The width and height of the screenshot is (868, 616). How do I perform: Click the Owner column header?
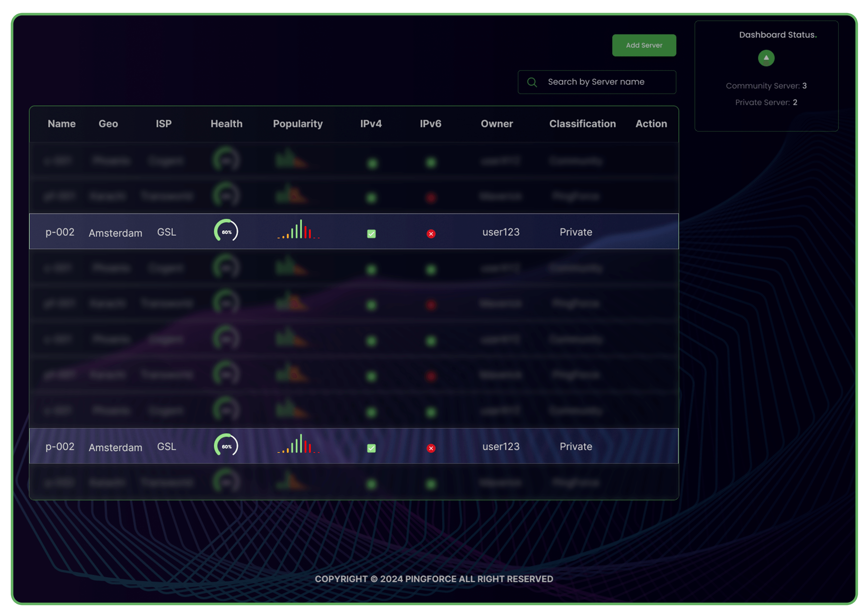pos(497,124)
